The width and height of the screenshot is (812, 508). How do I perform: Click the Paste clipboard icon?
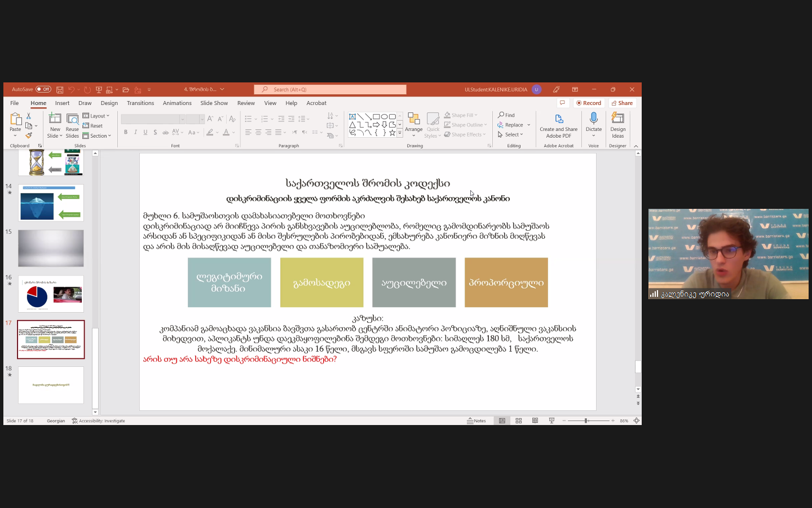pyautogui.click(x=15, y=119)
